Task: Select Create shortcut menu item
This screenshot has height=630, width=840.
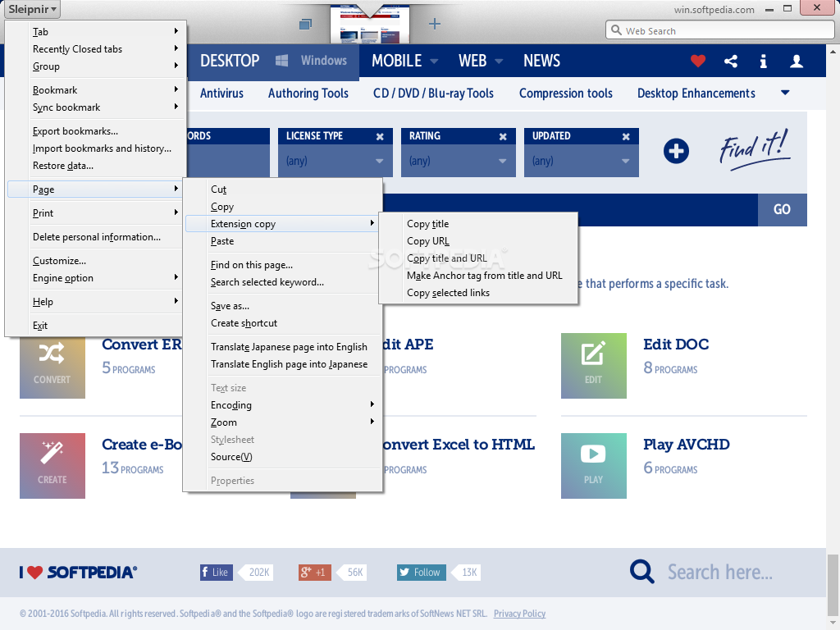Action: click(284, 323)
